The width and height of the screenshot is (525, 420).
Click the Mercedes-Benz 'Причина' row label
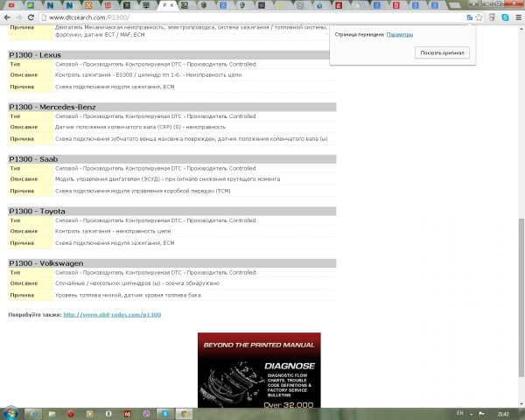(x=22, y=139)
